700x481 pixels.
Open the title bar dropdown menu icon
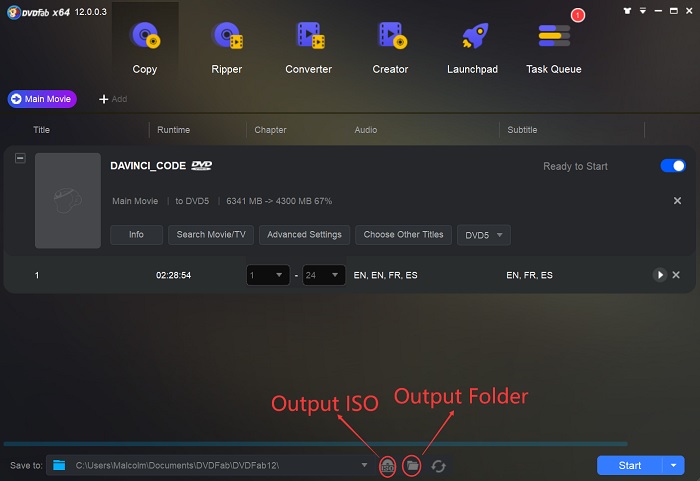643,11
